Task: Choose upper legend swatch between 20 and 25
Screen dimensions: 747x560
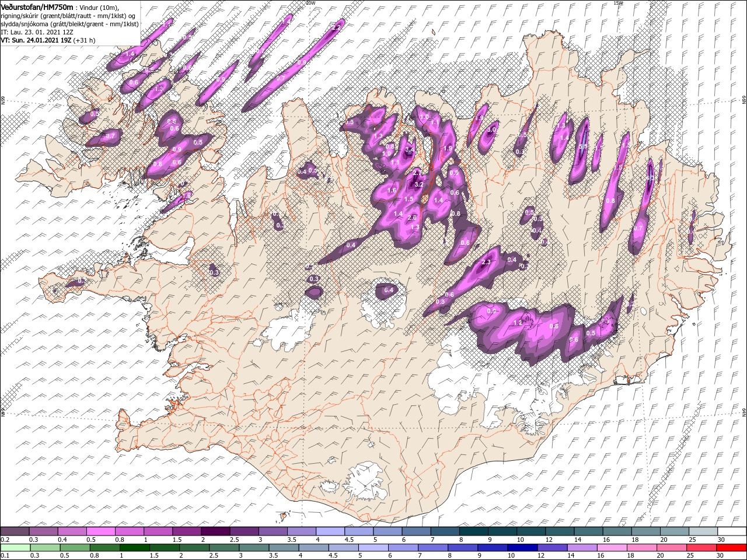Action: 674,531
